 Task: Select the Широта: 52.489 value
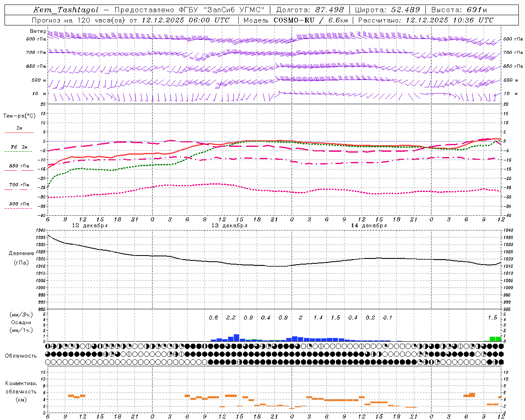click(387, 10)
